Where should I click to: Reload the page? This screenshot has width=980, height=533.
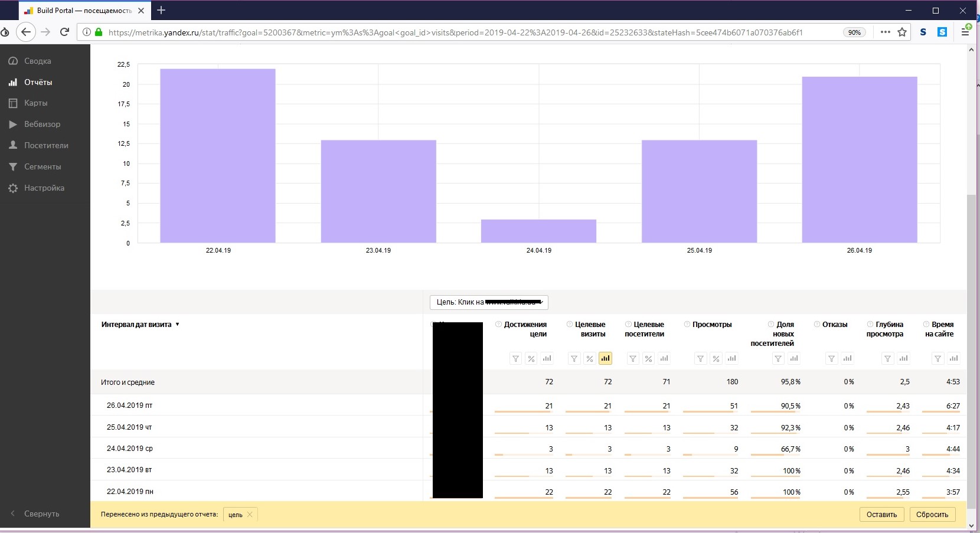(65, 32)
